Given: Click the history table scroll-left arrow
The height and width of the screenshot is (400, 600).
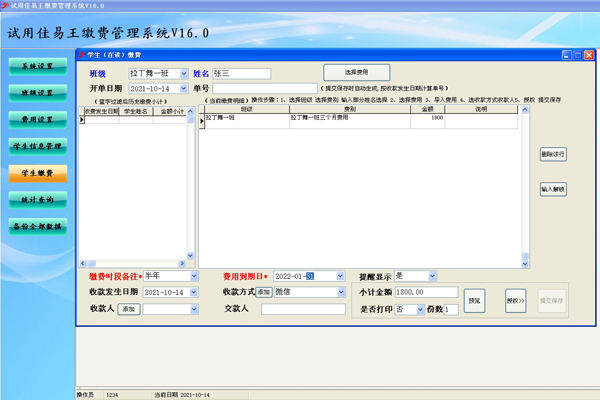Looking at the screenshot, I should 83,263.
